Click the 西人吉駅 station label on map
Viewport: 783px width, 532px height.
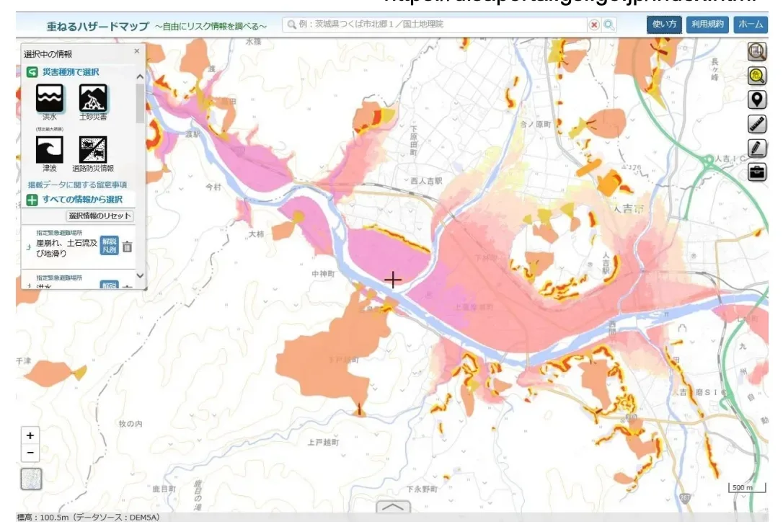coord(426,181)
